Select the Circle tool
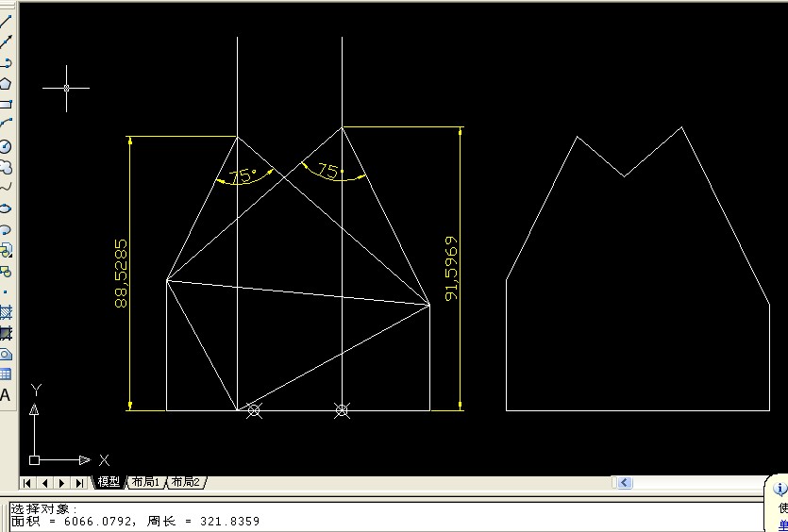This screenshot has height=532, width=788. pos(6,146)
